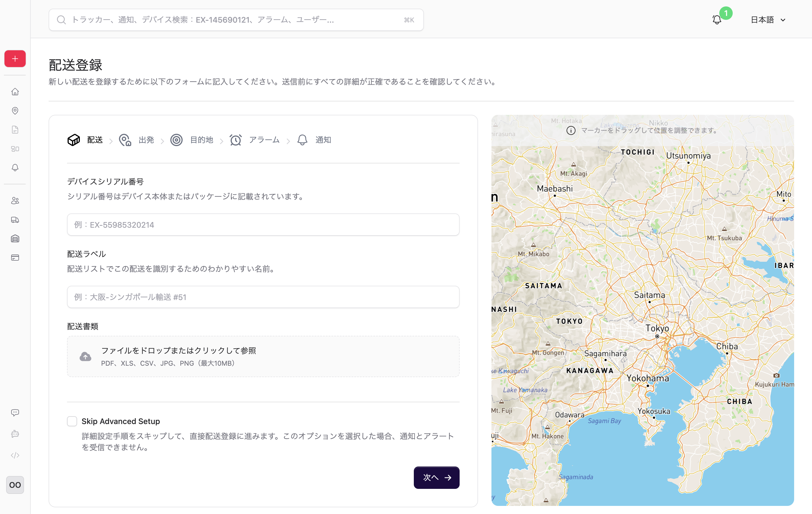Open the document icon in sidebar
Viewport: 812px width, 514px height.
click(x=15, y=130)
